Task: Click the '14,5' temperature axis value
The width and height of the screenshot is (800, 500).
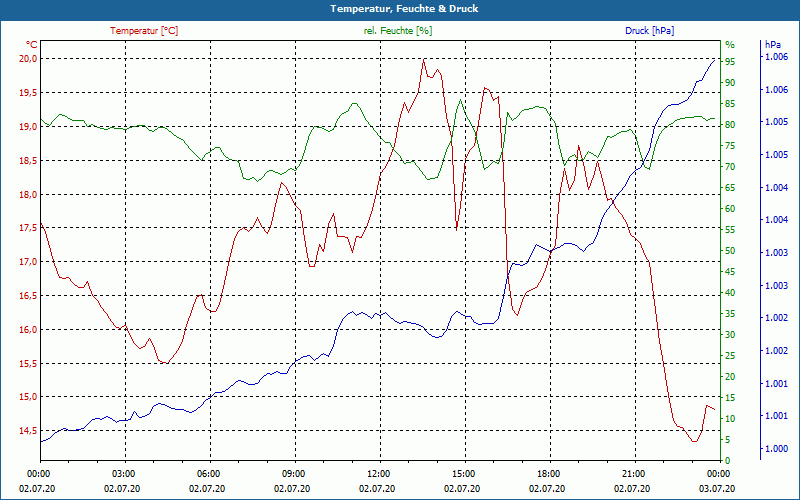Action: coord(29,431)
